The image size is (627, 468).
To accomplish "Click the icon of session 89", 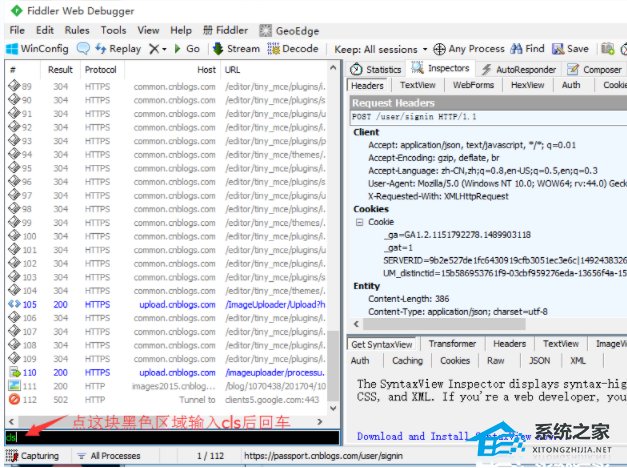I will coord(14,86).
